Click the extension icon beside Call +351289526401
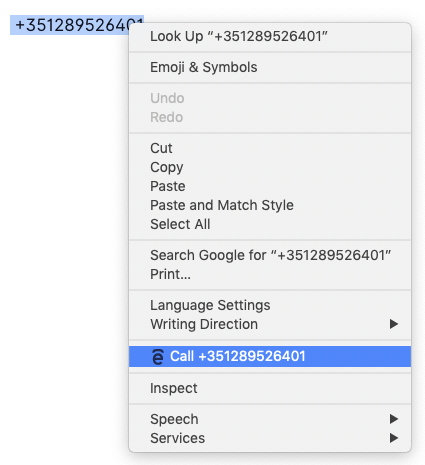 click(x=158, y=357)
